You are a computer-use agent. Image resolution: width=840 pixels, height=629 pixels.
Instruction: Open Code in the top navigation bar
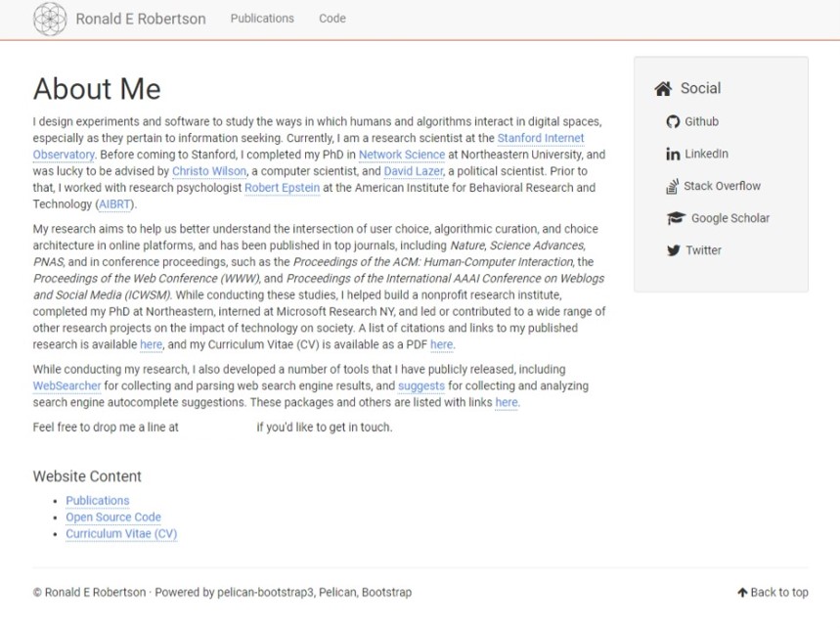(332, 19)
